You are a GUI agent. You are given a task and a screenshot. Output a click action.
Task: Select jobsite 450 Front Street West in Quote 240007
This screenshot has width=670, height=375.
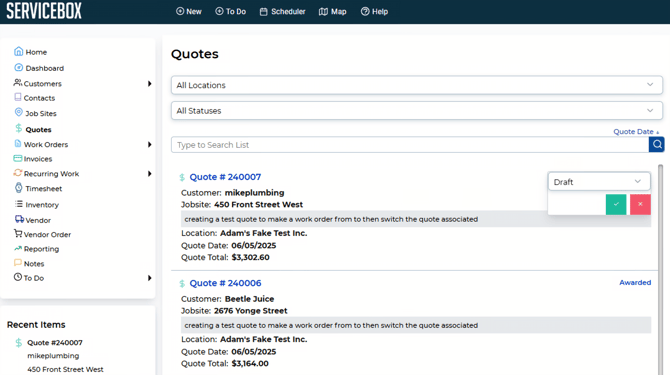pos(259,205)
